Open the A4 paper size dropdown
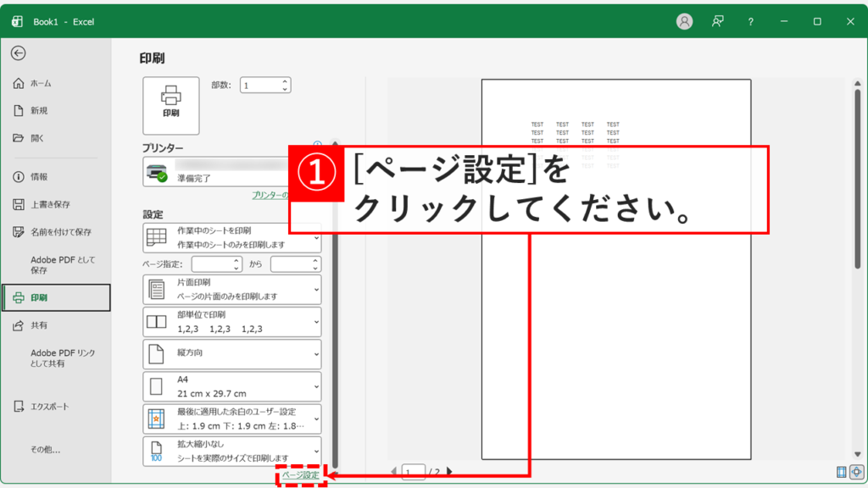Screen dimensions: 868x488 coord(232,386)
